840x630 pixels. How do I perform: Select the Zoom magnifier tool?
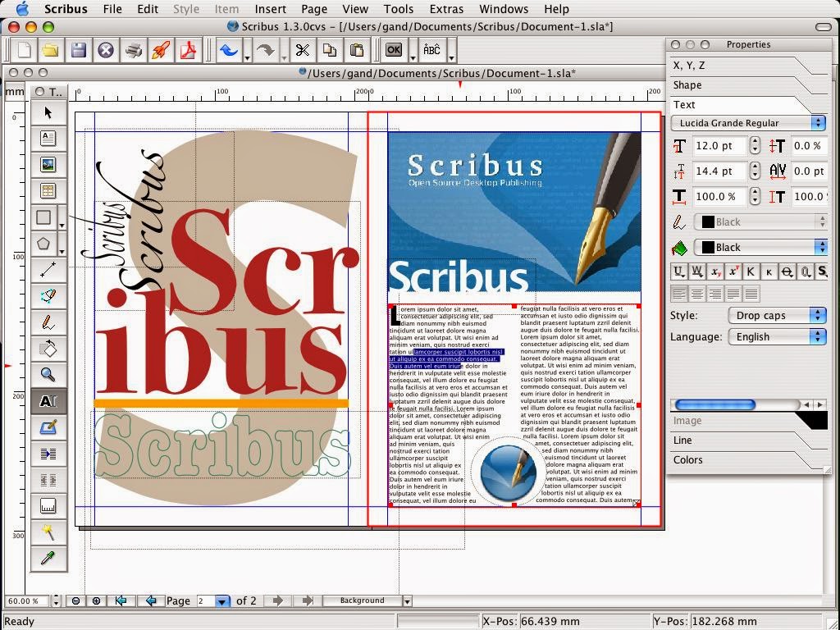[x=48, y=374]
